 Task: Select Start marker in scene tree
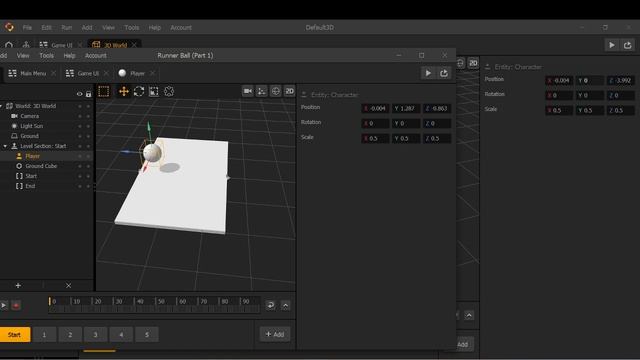click(31, 176)
